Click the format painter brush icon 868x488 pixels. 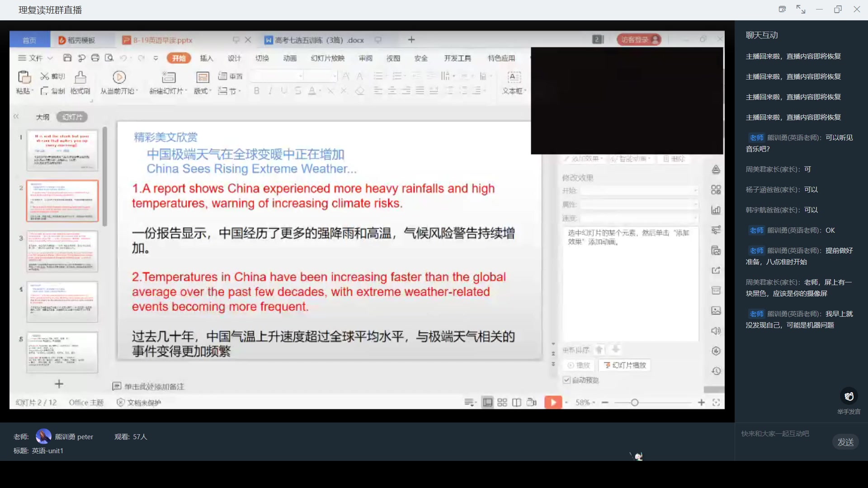[80, 77]
